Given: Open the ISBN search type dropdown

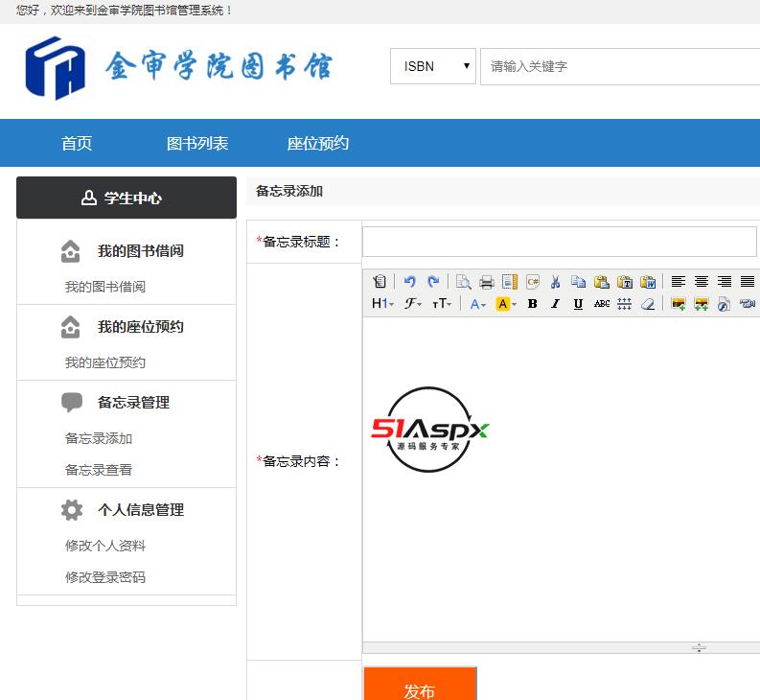Looking at the screenshot, I should click(x=433, y=66).
